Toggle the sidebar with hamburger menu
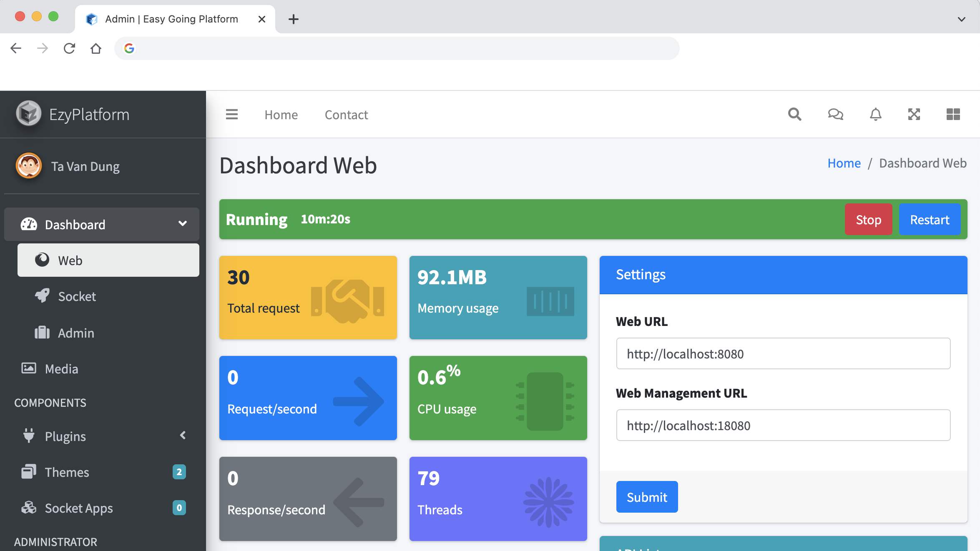 (231, 114)
